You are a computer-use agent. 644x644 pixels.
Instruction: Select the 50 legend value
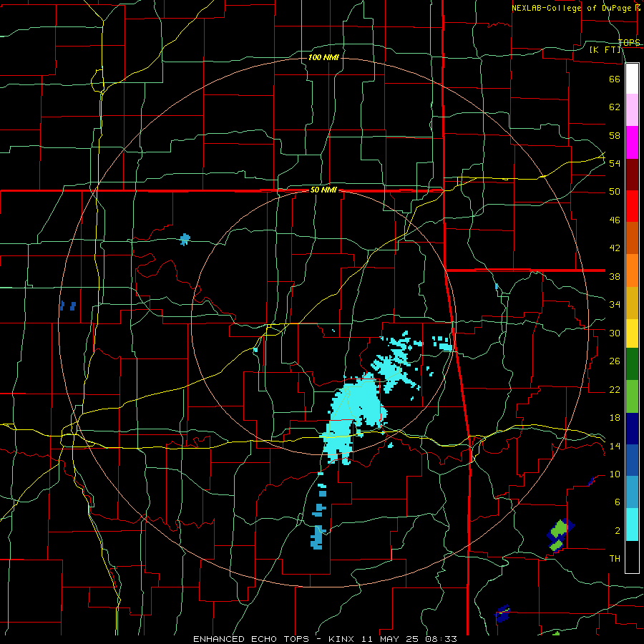(x=615, y=192)
